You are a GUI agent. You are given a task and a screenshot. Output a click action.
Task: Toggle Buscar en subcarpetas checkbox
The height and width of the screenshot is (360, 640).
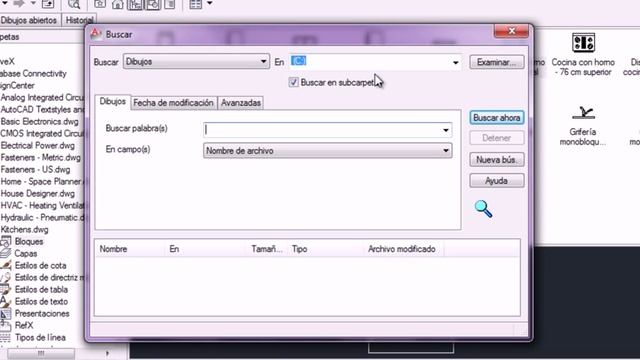(293, 82)
